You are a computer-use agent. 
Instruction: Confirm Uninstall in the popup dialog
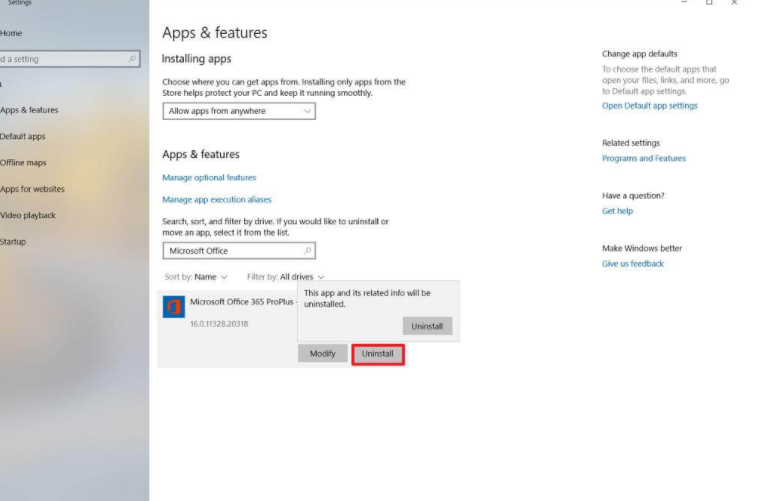point(427,326)
